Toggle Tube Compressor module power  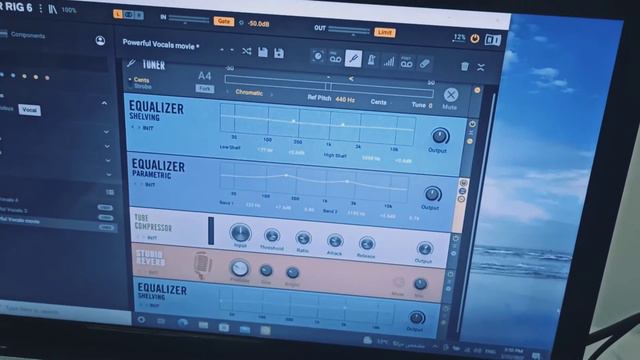[x=456, y=238]
